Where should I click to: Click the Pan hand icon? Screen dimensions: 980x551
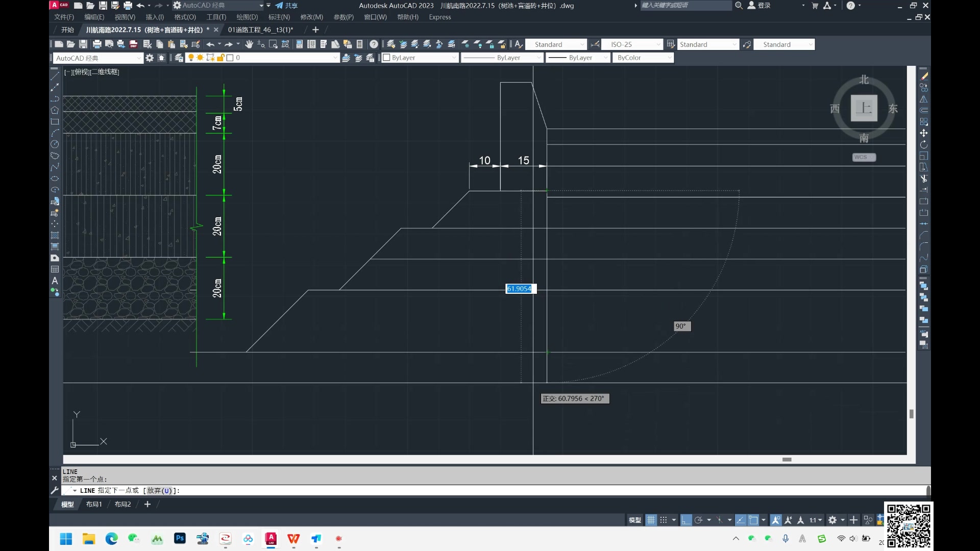tap(249, 44)
